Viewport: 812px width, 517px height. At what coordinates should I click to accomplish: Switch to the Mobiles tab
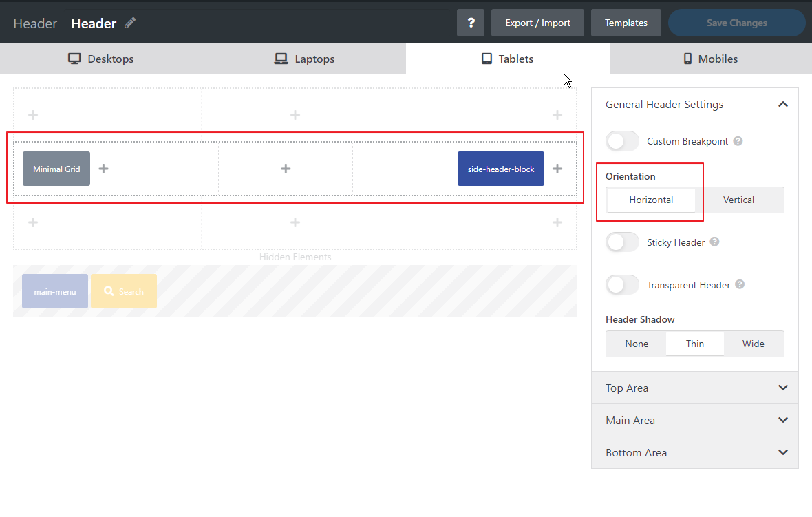pos(710,59)
